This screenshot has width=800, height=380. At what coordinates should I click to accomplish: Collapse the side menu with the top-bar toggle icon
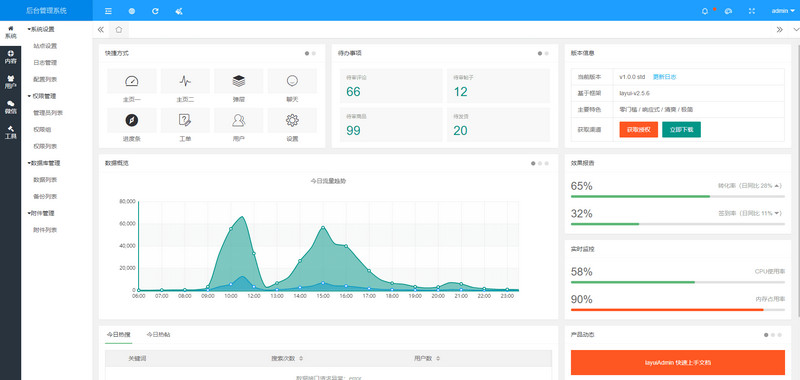pyautogui.click(x=108, y=11)
